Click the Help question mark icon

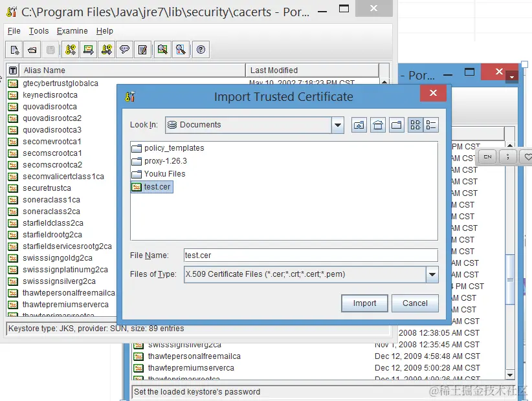coord(201,50)
